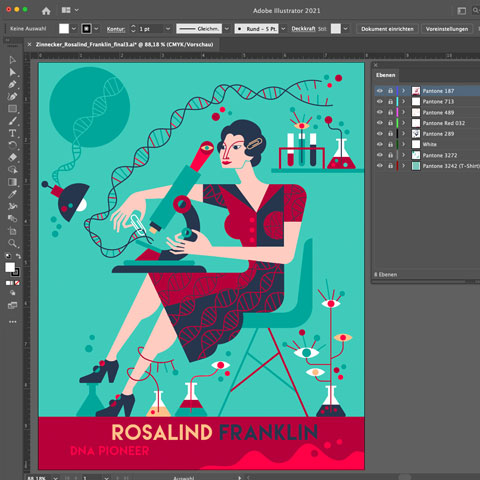Select the Pantone 3242 (T-Shirt) layer row
The height and width of the screenshot is (480, 480).
point(428,166)
